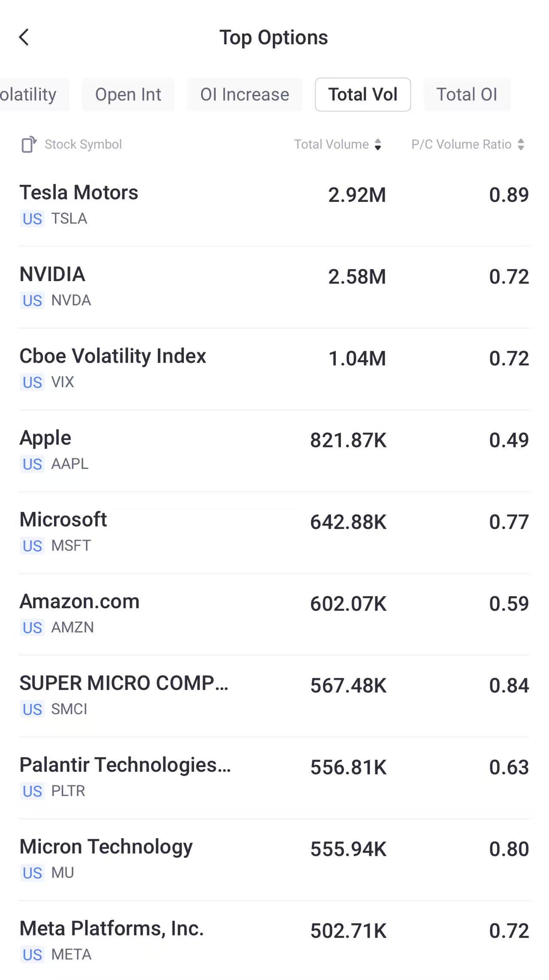549x980 pixels.
Task: Sort by Total Volume arrows
Action: point(378,145)
